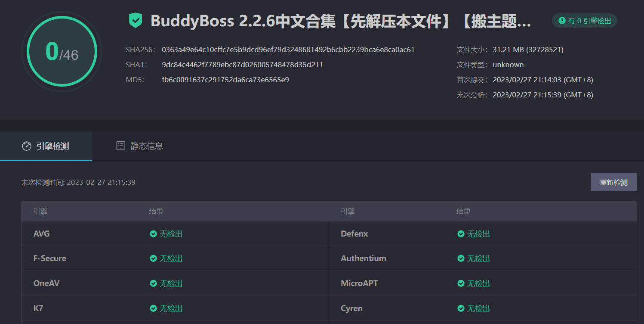The height and width of the screenshot is (324, 644).
Task: Click the right 结果 column header
Action: pyautogui.click(x=464, y=212)
